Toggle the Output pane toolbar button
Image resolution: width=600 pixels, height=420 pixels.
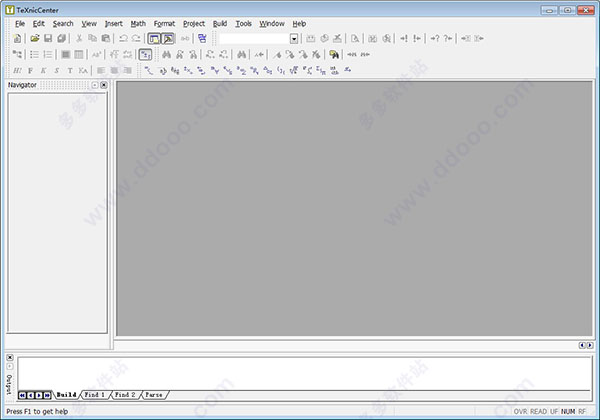168,38
